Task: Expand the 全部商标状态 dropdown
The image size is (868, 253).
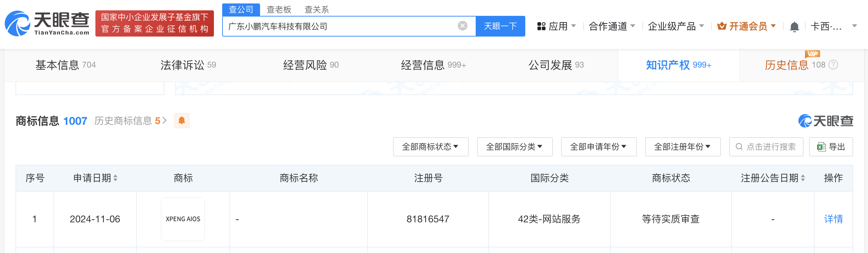Action: point(431,147)
